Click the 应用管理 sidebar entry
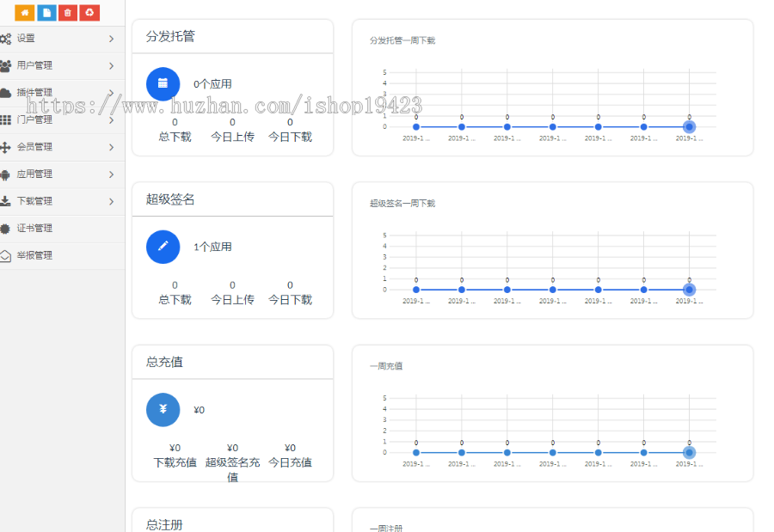This screenshot has height=532, width=774. point(38,174)
